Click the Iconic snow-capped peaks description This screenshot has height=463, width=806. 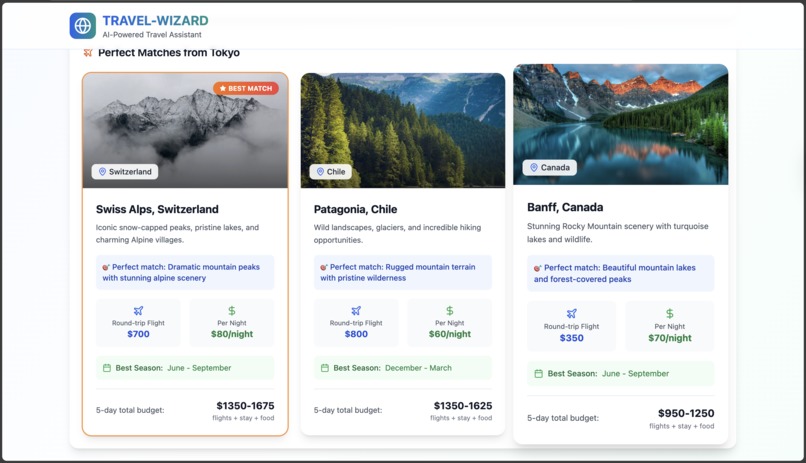point(177,234)
